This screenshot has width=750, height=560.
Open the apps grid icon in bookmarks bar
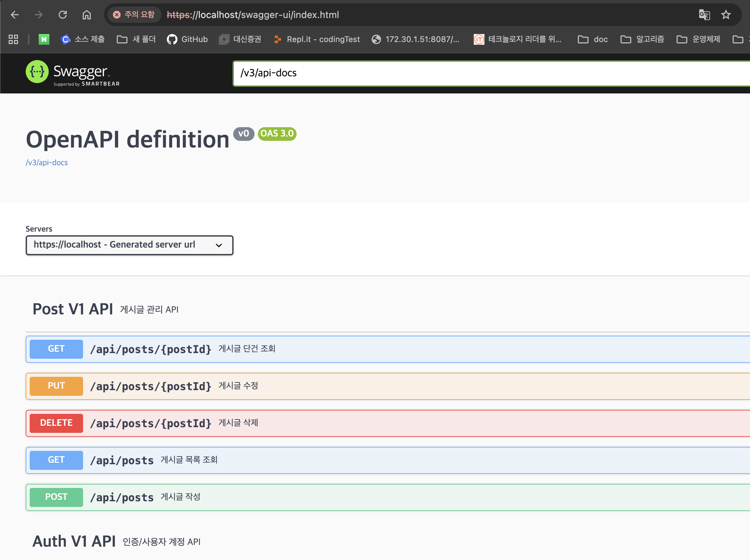point(13,39)
